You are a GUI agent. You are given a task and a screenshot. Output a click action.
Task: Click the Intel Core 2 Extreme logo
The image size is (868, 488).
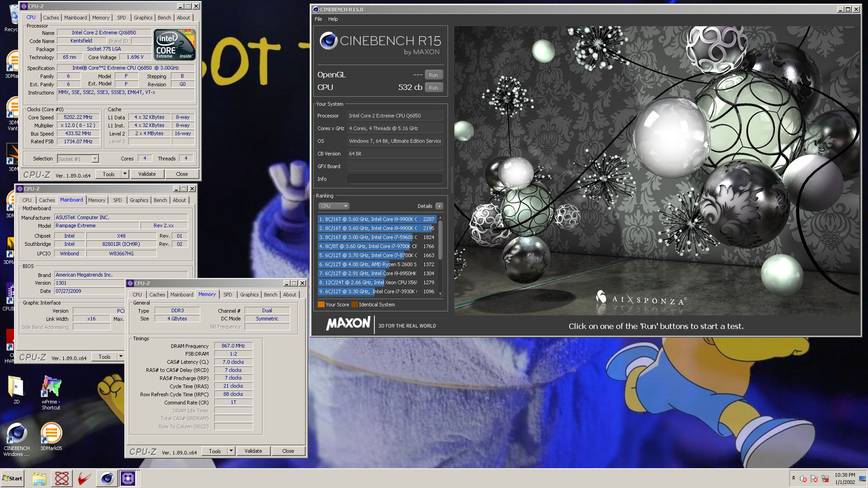point(175,44)
